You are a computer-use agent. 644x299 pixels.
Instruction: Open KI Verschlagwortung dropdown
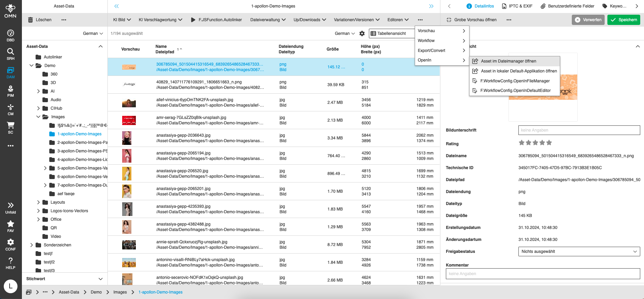tap(160, 20)
